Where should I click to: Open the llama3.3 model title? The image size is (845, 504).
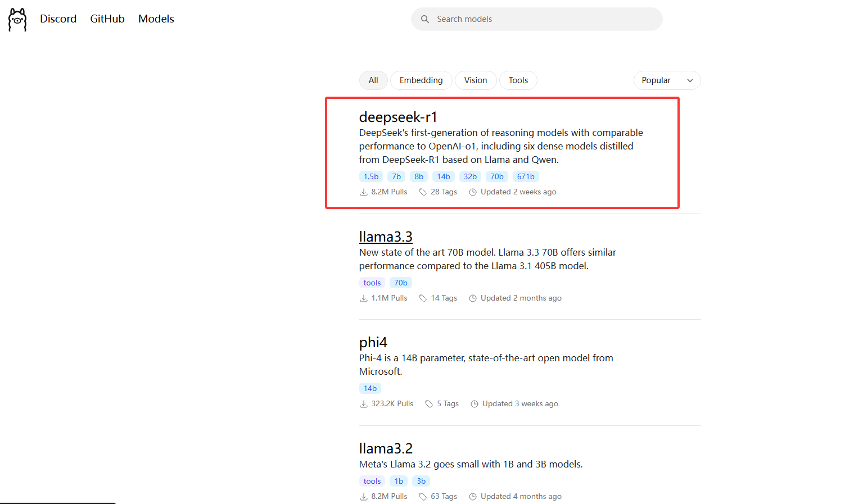pyautogui.click(x=386, y=237)
